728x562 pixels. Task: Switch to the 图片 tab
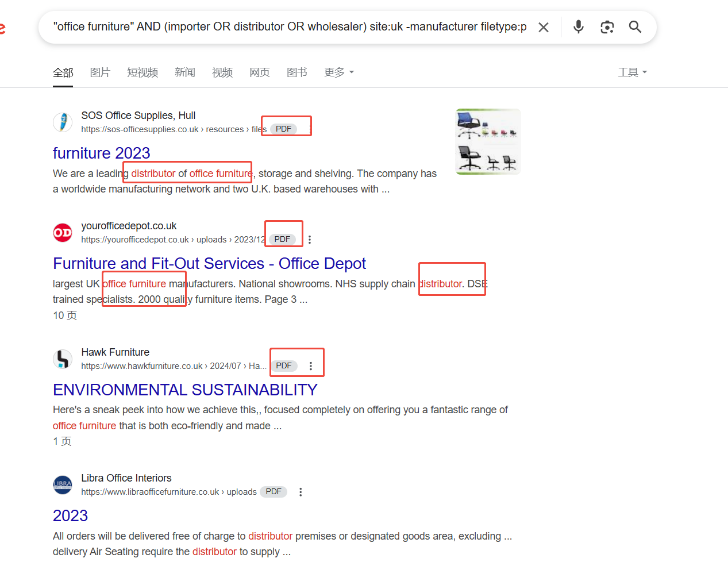point(100,72)
